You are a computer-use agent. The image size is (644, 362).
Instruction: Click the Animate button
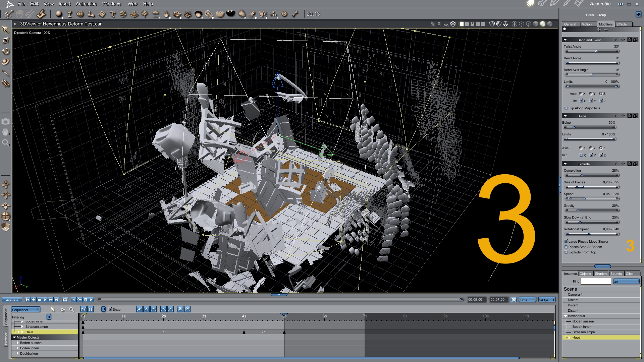coord(12,300)
